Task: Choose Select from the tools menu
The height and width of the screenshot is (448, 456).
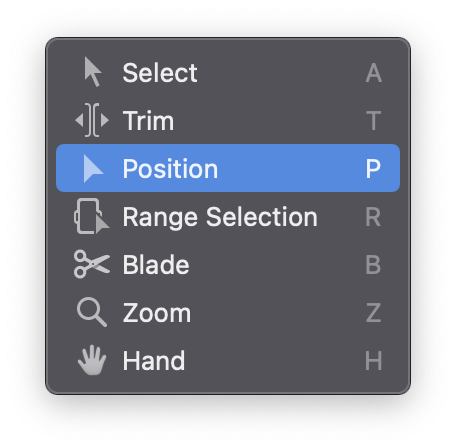Action: (x=228, y=72)
